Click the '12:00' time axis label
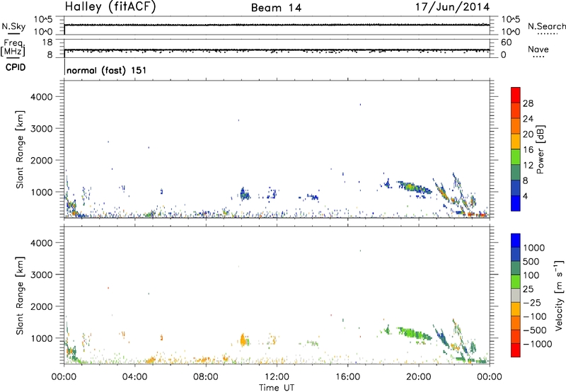 coord(277,377)
